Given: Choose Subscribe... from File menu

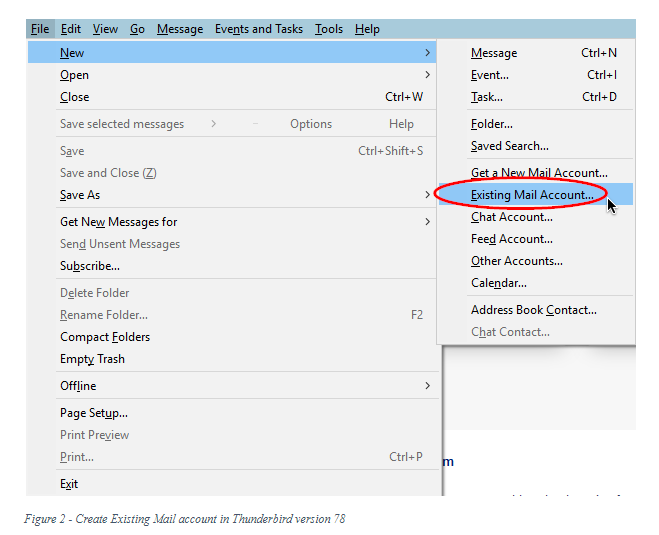Looking at the screenshot, I should click(232, 266).
